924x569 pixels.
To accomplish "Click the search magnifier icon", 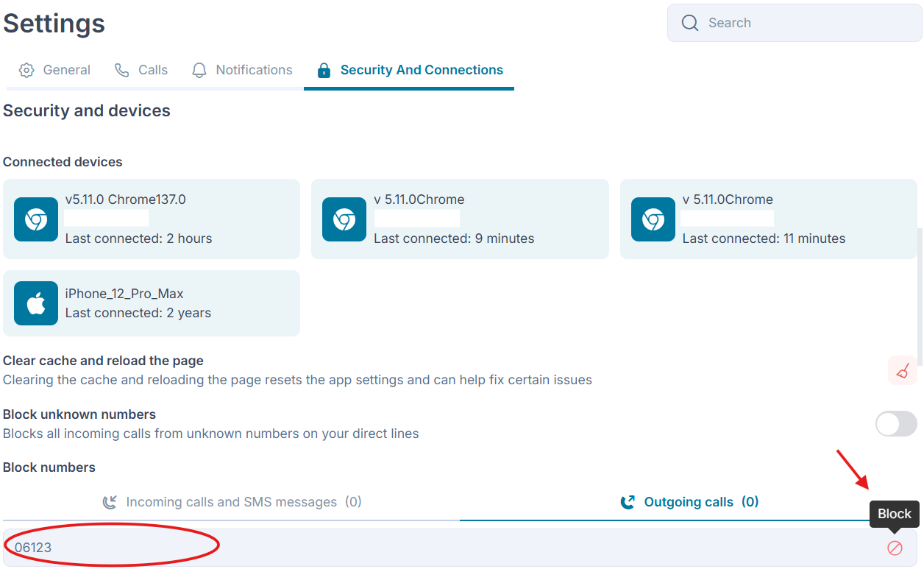I will point(689,23).
